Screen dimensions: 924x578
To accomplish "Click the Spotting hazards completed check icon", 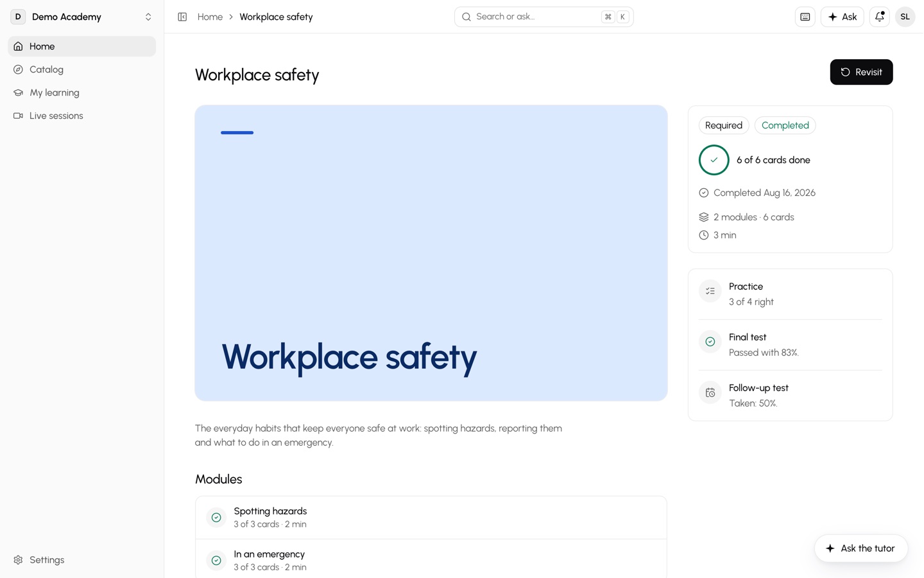I will point(216,518).
